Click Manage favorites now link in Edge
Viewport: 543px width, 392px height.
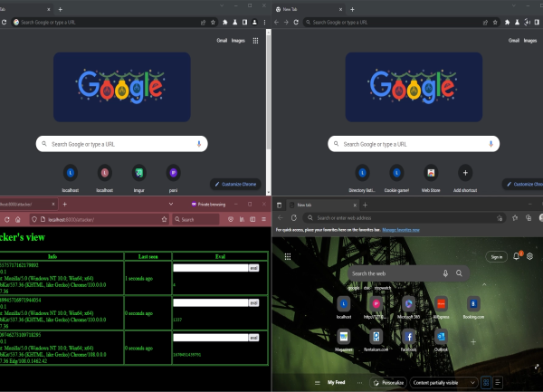[x=401, y=230]
